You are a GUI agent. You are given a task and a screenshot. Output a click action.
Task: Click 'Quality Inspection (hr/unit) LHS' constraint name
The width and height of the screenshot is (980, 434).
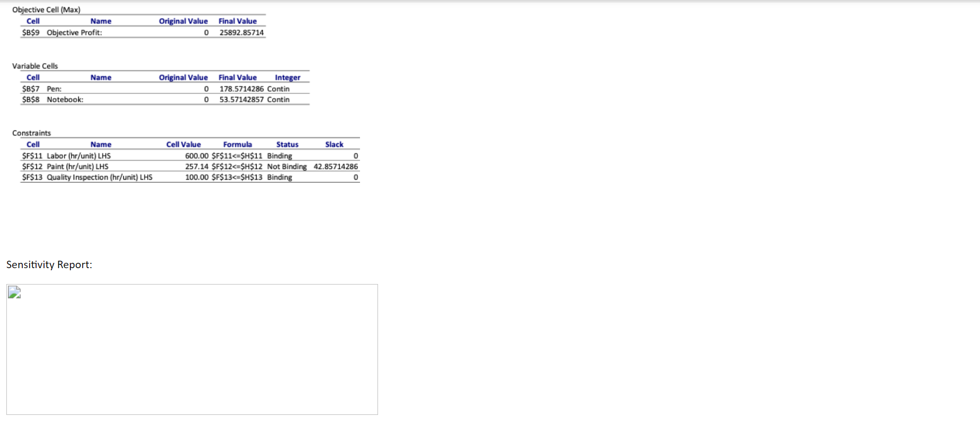tap(100, 177)
